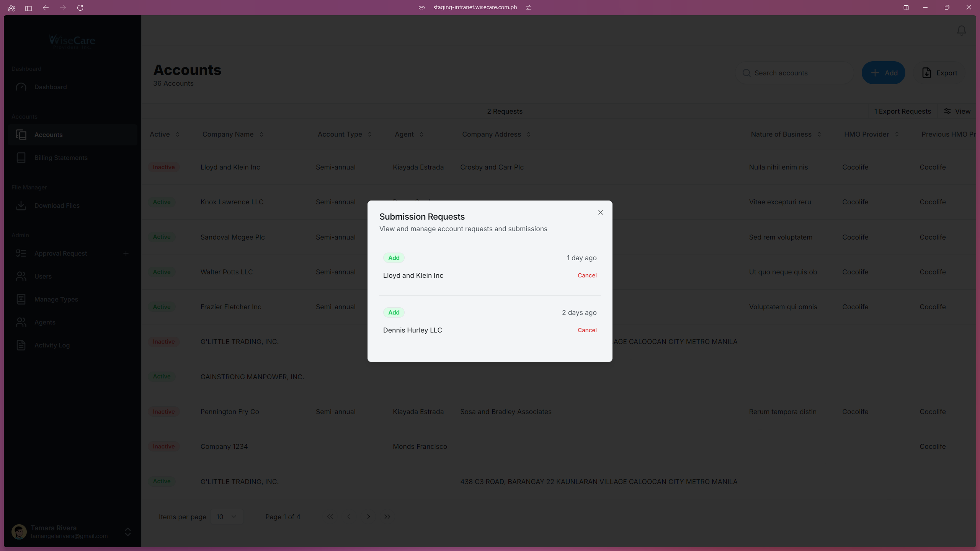Screen dimensions: 980x551
Task: Toggle sorting on the Active column
Action: [x=178, y=134]
